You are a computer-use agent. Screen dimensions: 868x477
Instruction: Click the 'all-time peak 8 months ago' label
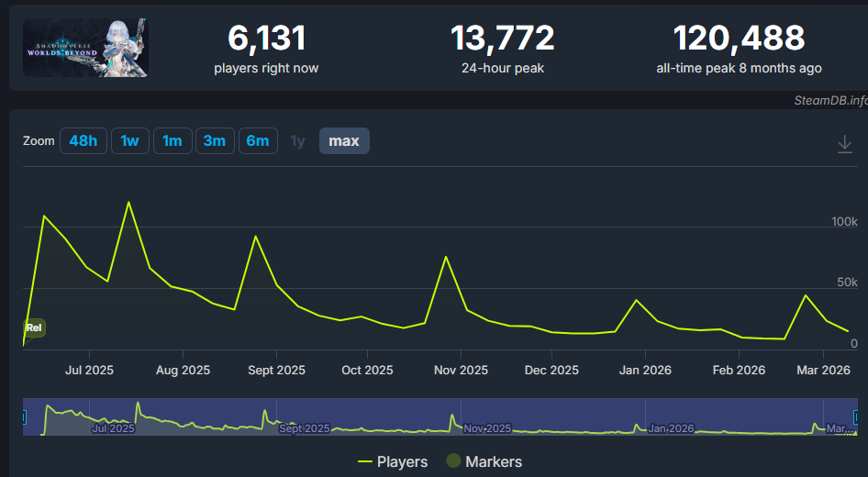(x=739, y=68)
